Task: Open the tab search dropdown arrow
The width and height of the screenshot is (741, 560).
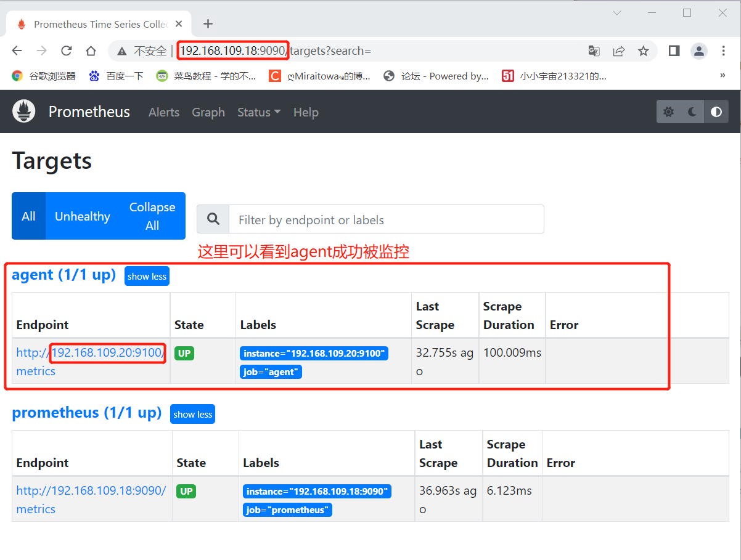Action: 618,12
